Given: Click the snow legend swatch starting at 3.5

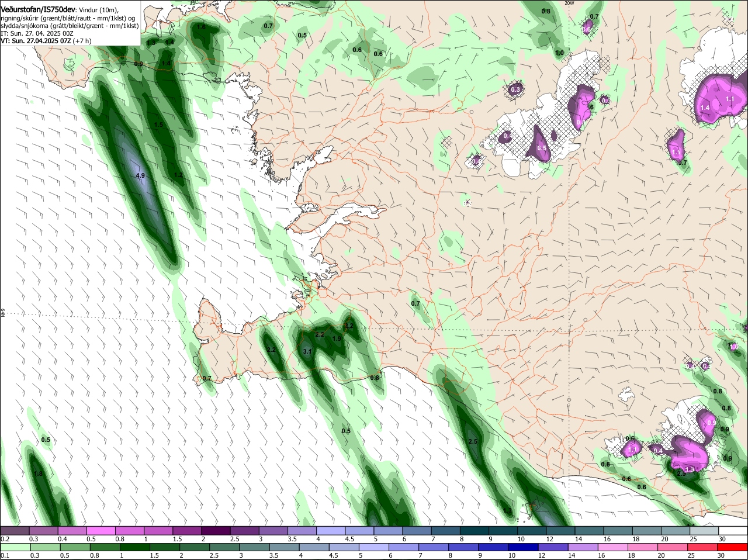Looking at the screenshot, I should (301, 530).
